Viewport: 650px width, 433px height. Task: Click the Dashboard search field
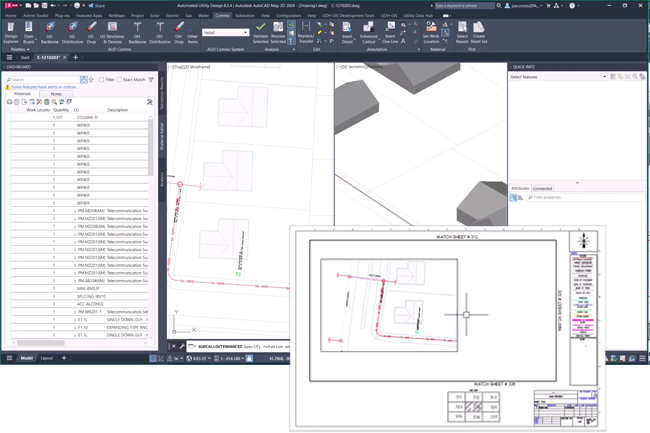pyautogui.click(x=45, y=79)
